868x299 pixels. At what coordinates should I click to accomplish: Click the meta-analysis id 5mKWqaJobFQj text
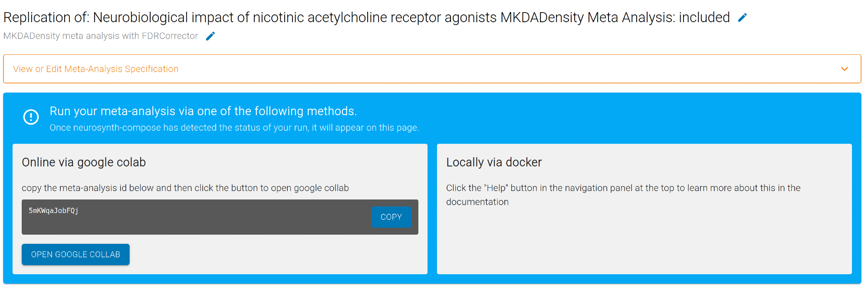53,211
